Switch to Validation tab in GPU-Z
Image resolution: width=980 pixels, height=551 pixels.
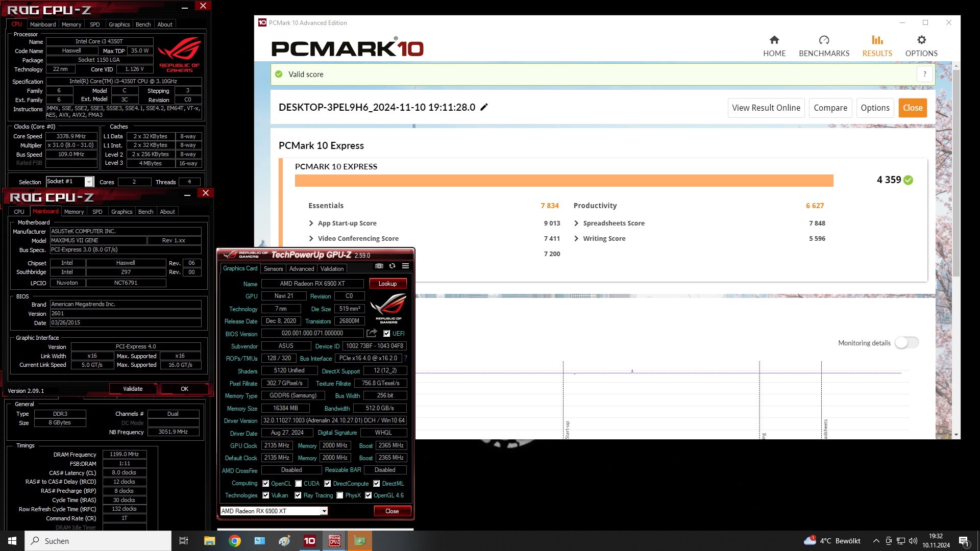tap(332, 269)
